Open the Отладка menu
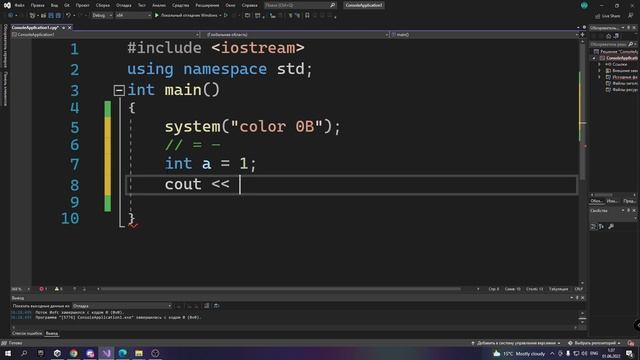Image resolution: width=640 pixels, height=360 pixels. click(x=123, y=5)
